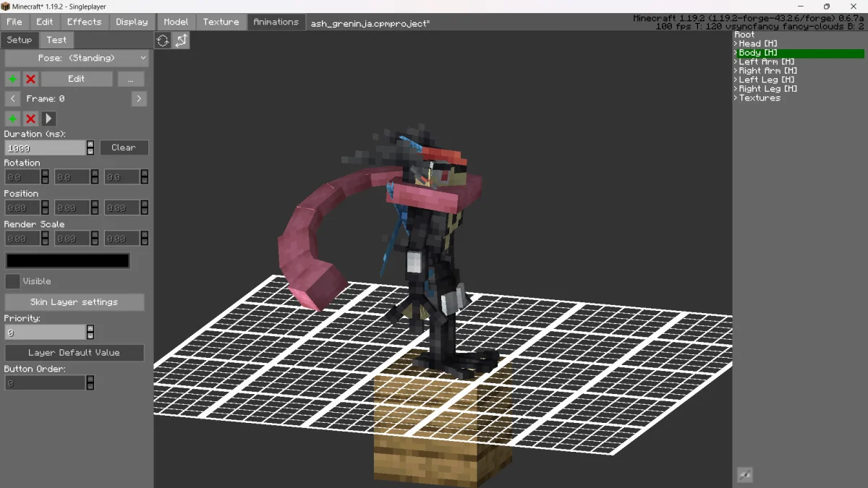The width and height of the screenshot is (868, 488).
Task: Click the Position X input field
Action: pos(22,207)
